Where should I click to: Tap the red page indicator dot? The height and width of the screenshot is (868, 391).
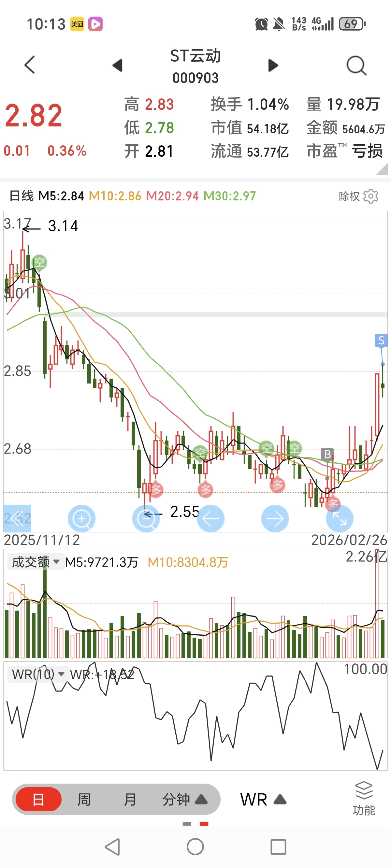(x=204, y=823)
